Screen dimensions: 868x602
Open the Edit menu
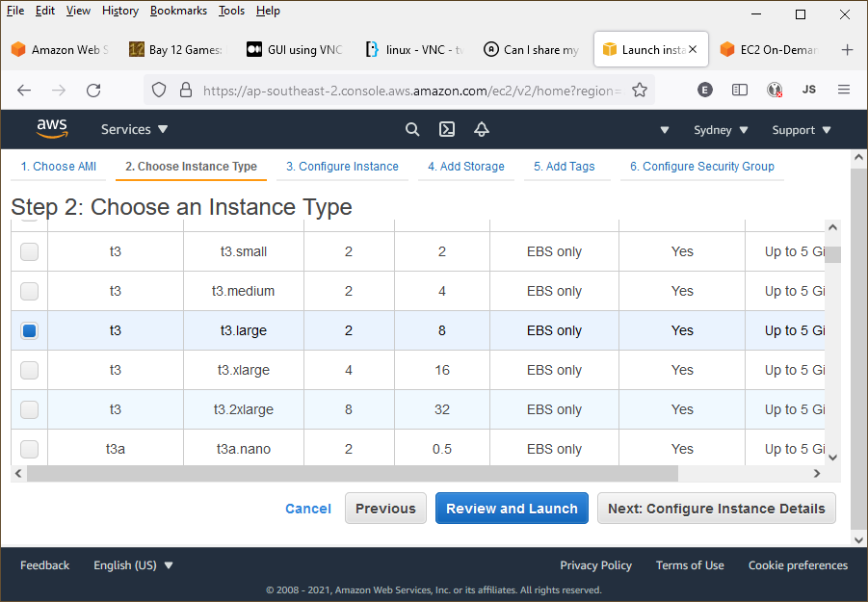tap(45, 11)
